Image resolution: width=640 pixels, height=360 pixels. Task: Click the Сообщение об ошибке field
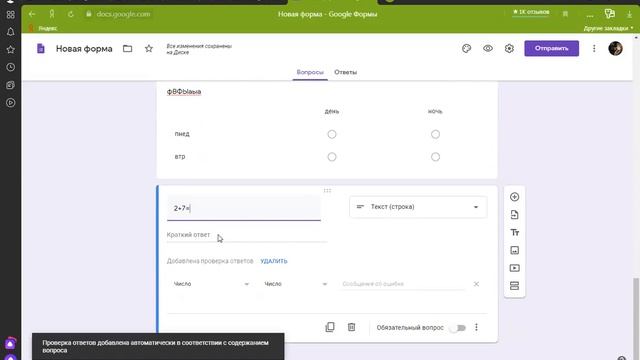coord(402,284)
